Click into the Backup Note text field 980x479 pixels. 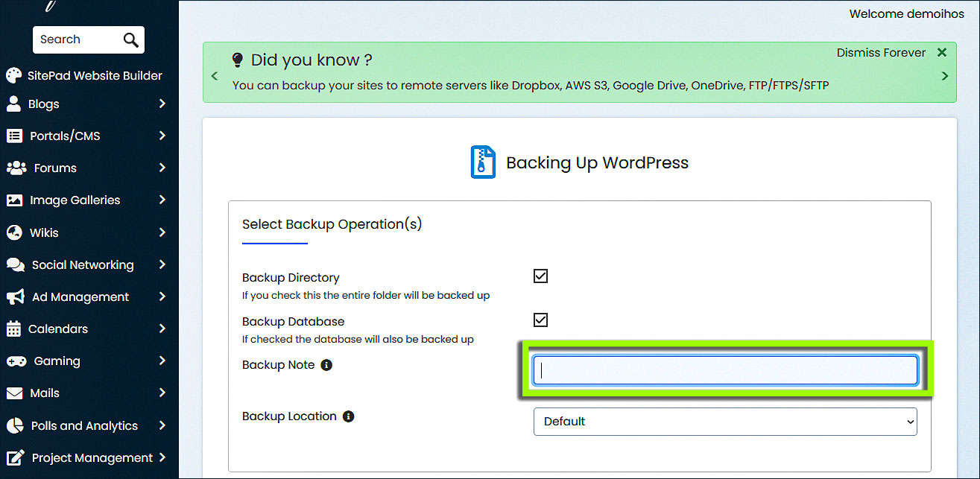tap(724, 370)
